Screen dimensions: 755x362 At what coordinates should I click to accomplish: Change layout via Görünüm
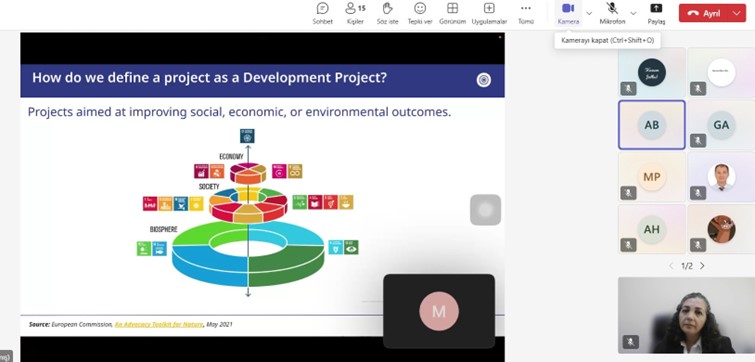452,13
